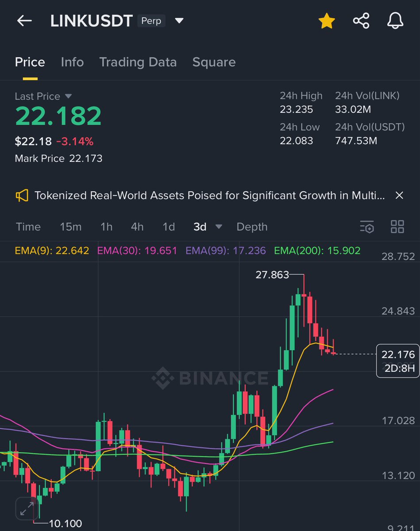Tap the large 22.182 last price

(58, 116)
